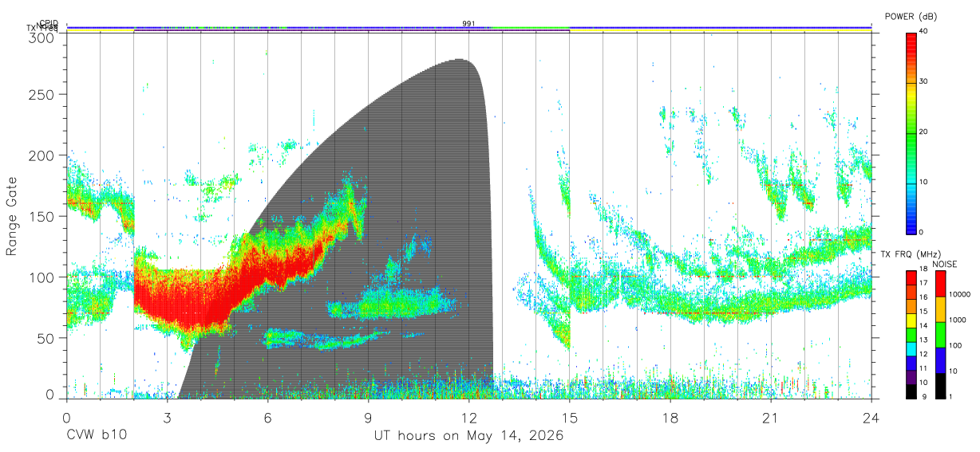Click the 991 CPID value at top
980x452 pixels.
468,23
